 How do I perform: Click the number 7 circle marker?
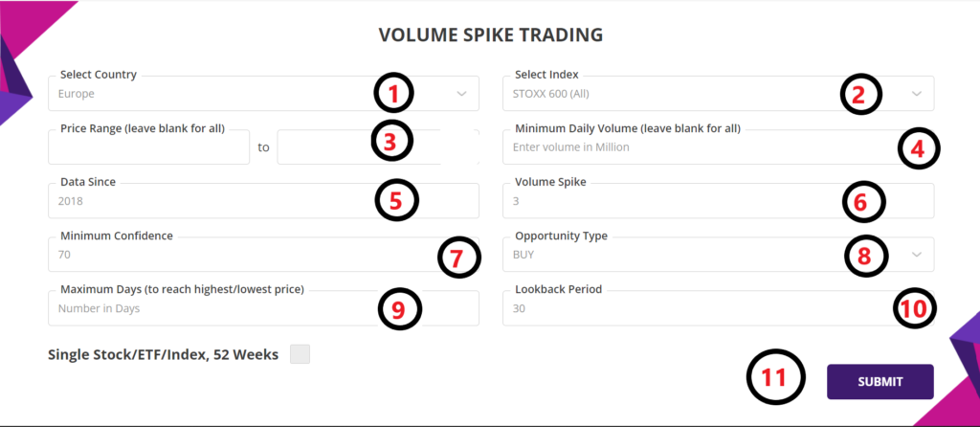(x=457, y=257)
